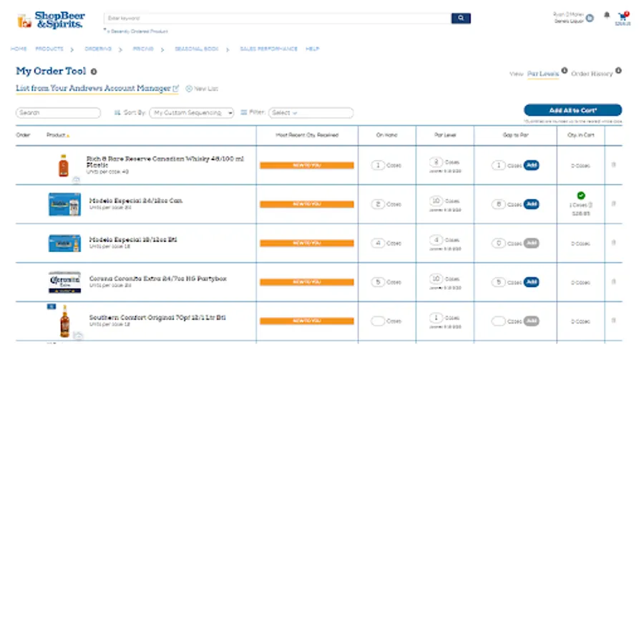The width and height of the screenshot is (644, 644).
Task: Click the Product column sort arrow
Action: point(68,135)
